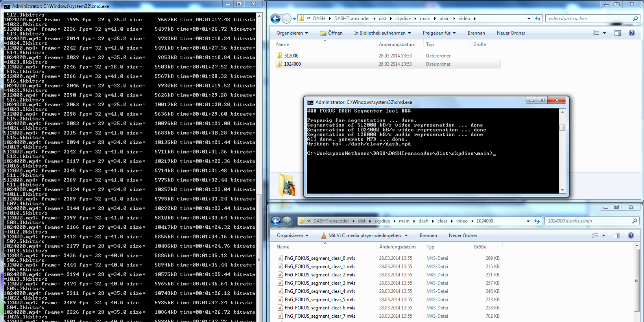
Task: Open Organisieren menu in bottom Explorer
Action: click(293, 235)
